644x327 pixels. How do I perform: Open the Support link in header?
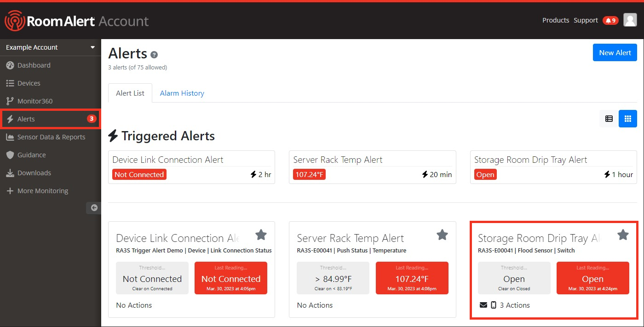point(586,20)
